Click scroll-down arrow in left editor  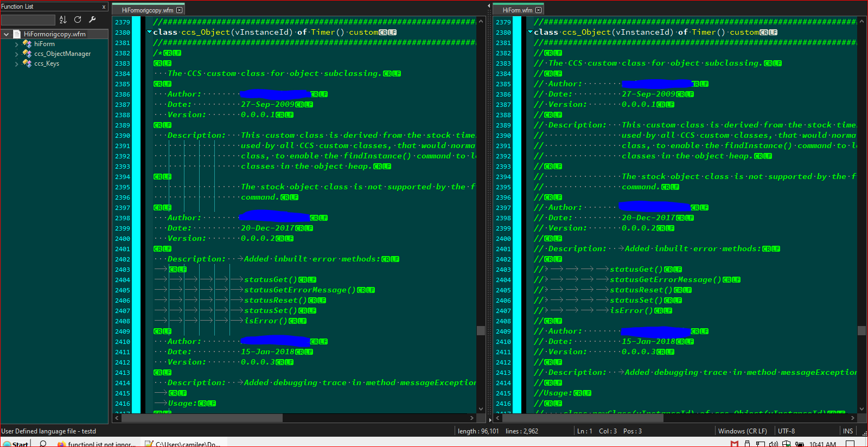click(481, 409)
